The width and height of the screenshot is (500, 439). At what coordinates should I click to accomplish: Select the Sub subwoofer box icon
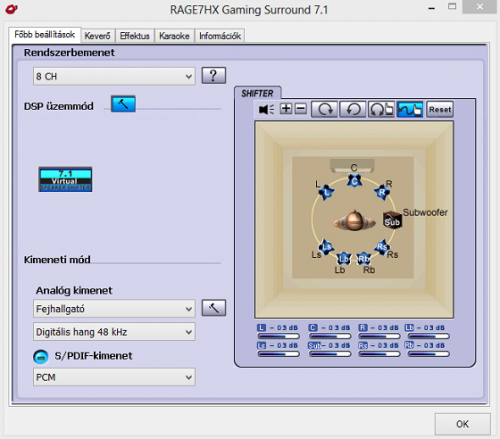click(x=392, y=220)
